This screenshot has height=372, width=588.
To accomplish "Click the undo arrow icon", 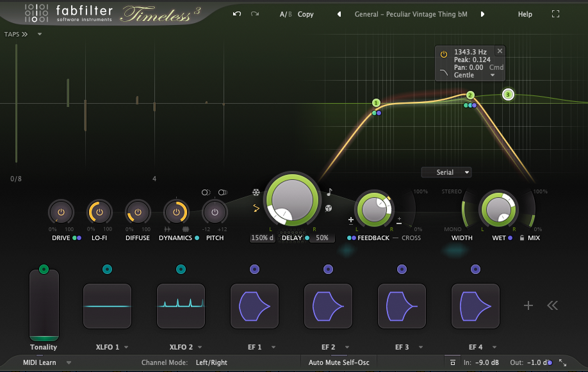I will coord(236,14).
